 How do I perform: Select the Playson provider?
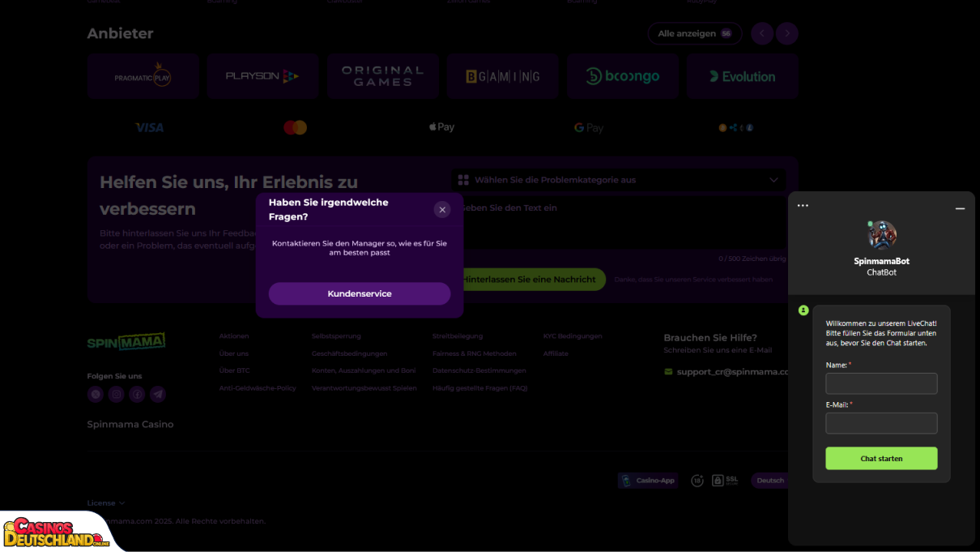point(262,76)
